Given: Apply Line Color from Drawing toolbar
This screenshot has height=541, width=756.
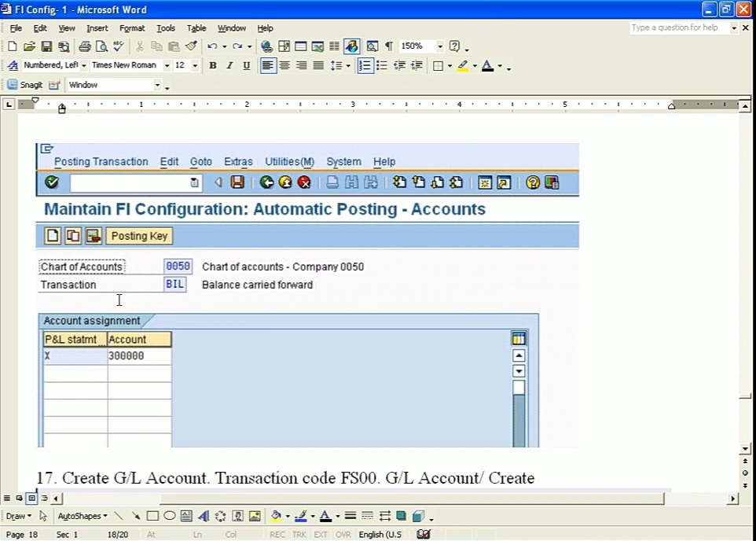Looking at the screenshot, I should pyautogui.click(x=301, y=516).
